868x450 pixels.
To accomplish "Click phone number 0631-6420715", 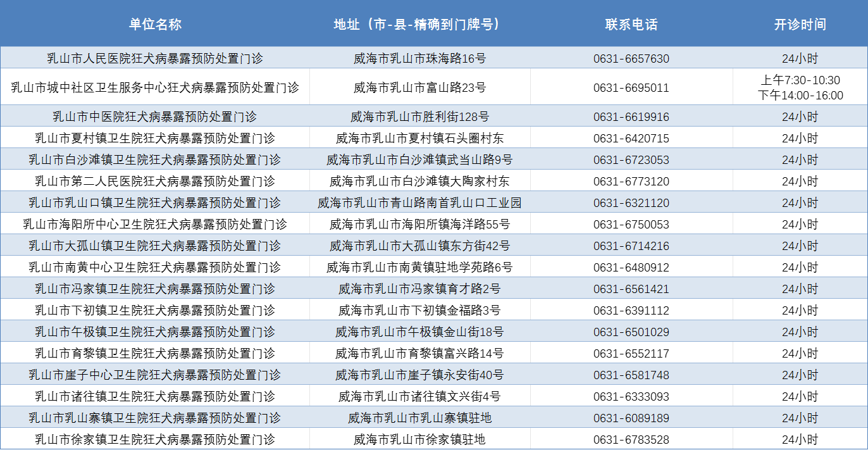I will (x=631, y=138).
